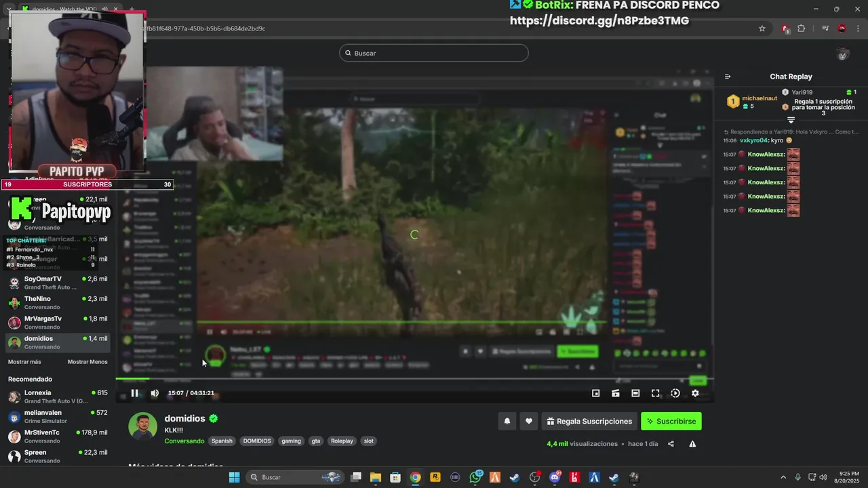This screenshot has height=488, width=868.
Task: Open Spreen recommended channel at the bottom
Action: point(57,456)
